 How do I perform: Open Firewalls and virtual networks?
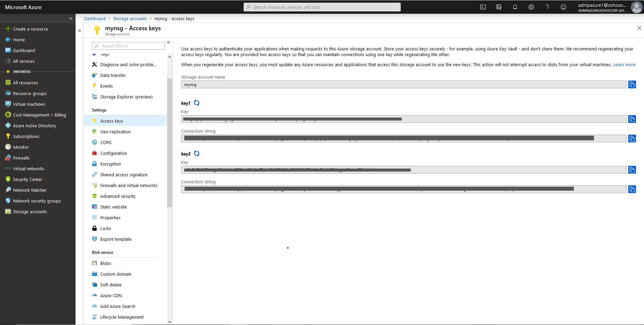click(125, 185)
